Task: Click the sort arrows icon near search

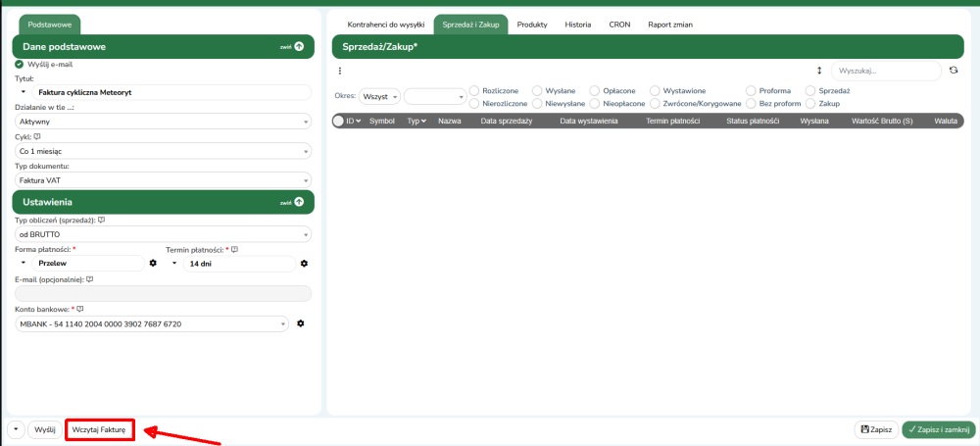Action: 819,71
